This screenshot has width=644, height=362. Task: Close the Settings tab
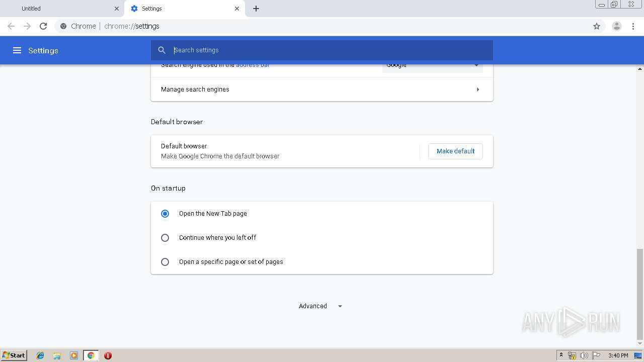pos(237,9)
